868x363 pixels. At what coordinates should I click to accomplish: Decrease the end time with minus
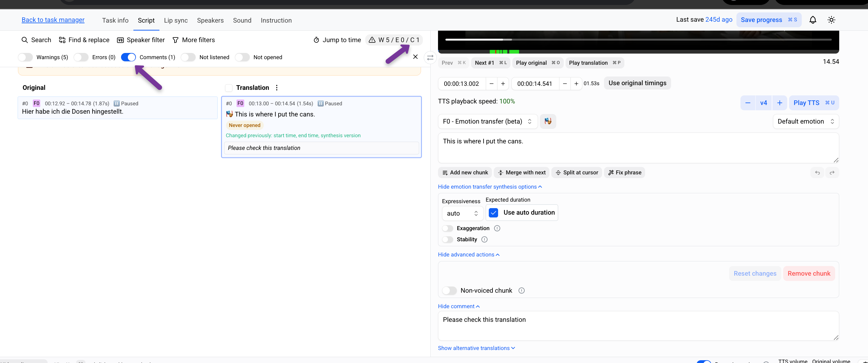point(565,84)
